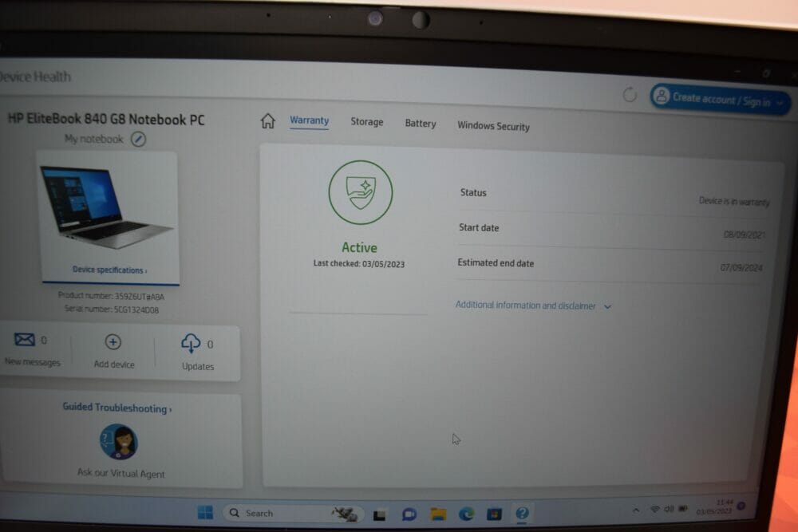Screen dimensions: 798x532
Task: Click the EliteBook laptop thumbnail image
Action: click(x=107, y=207)
